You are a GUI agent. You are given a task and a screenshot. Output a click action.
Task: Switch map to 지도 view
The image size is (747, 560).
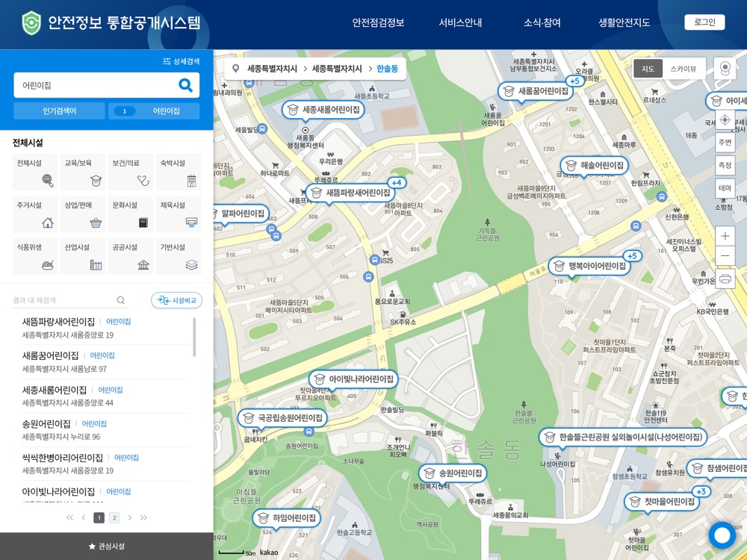(648, 69)
